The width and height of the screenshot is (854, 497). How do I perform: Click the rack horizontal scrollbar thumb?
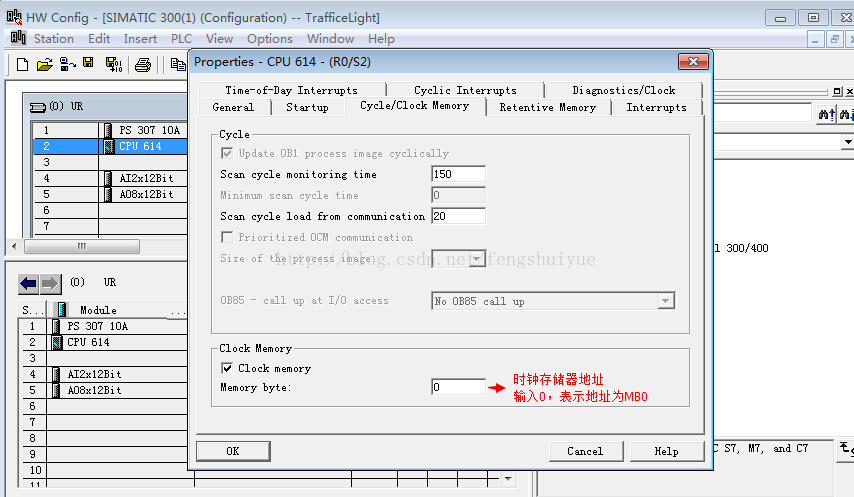tap(82, 247)
